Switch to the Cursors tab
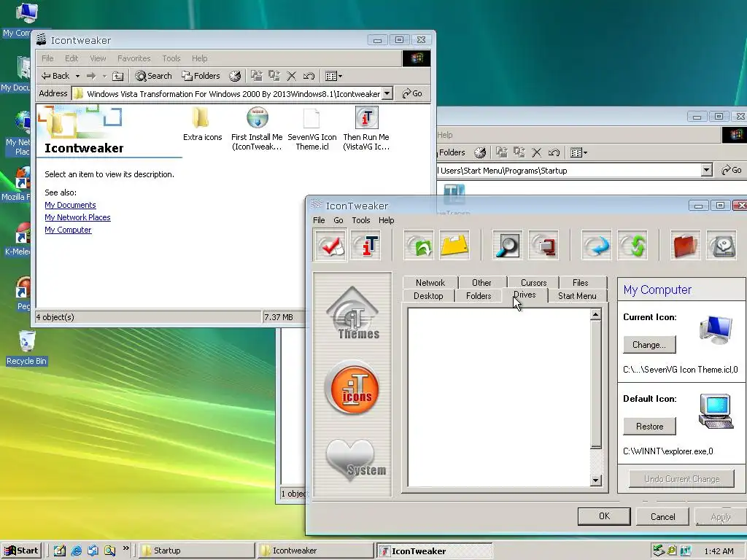 [x=533, y=282]
